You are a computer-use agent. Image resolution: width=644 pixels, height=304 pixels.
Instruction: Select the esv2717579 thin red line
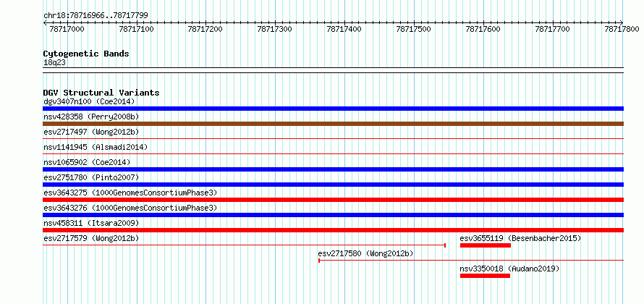pos(245,245)
